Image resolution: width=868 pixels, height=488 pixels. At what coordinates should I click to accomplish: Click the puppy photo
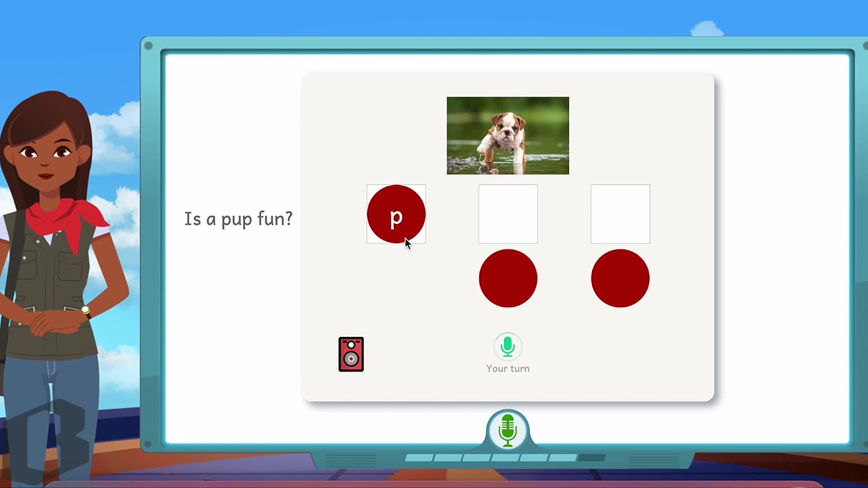[x=508, y=136]
